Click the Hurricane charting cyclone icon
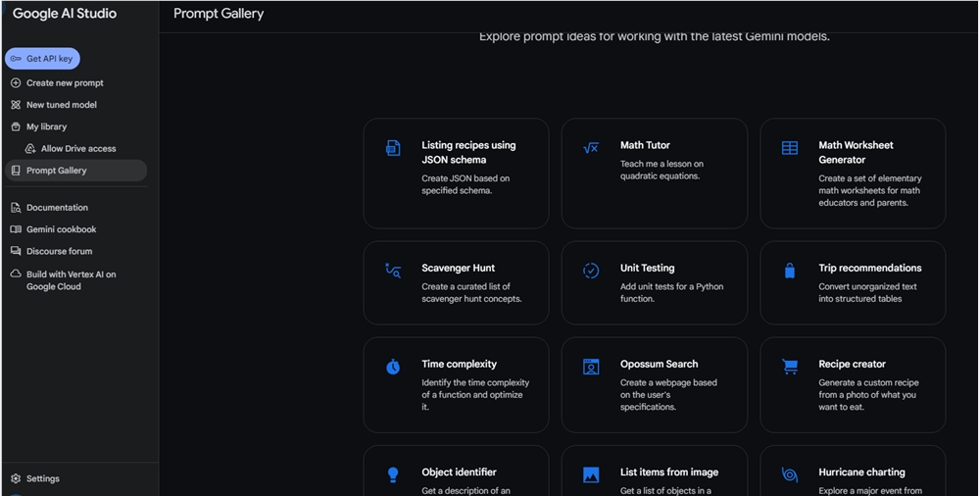 789,474
